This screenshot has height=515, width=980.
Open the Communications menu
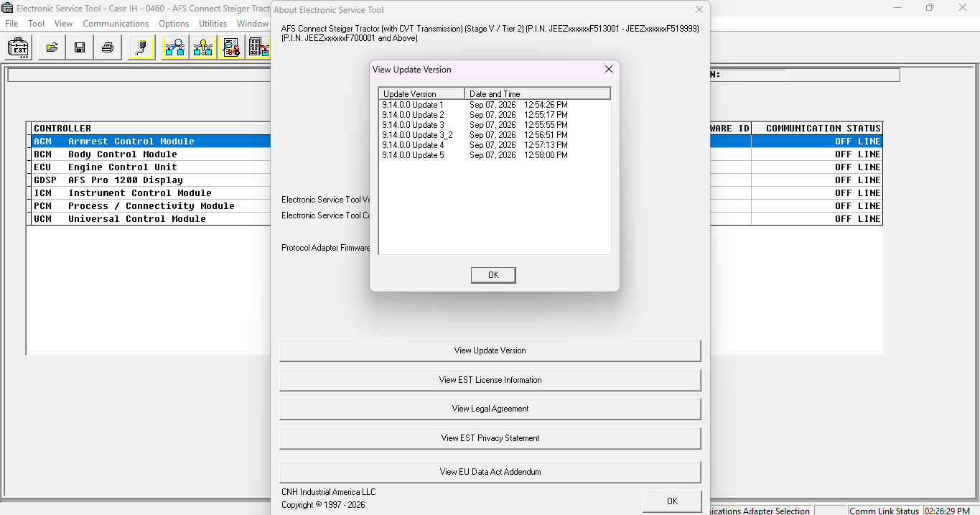[116, 24]
